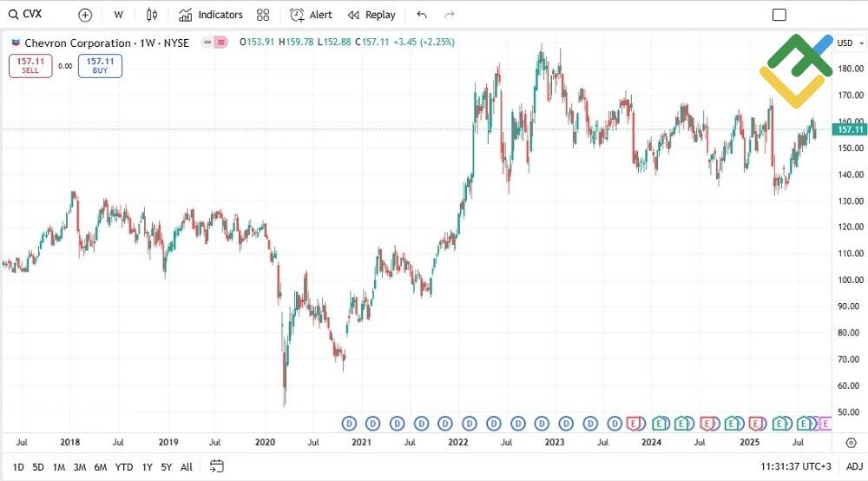The width and height of the screenshot is (868, 481).
Task: Click the 180.00 price axis label
Action: click(x=851, y=69)
